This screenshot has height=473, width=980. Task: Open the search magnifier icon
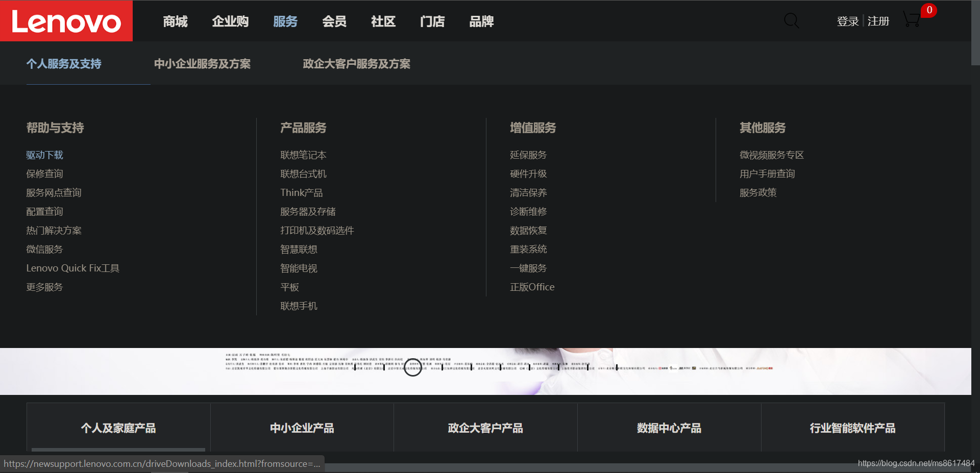pos(792,21)
